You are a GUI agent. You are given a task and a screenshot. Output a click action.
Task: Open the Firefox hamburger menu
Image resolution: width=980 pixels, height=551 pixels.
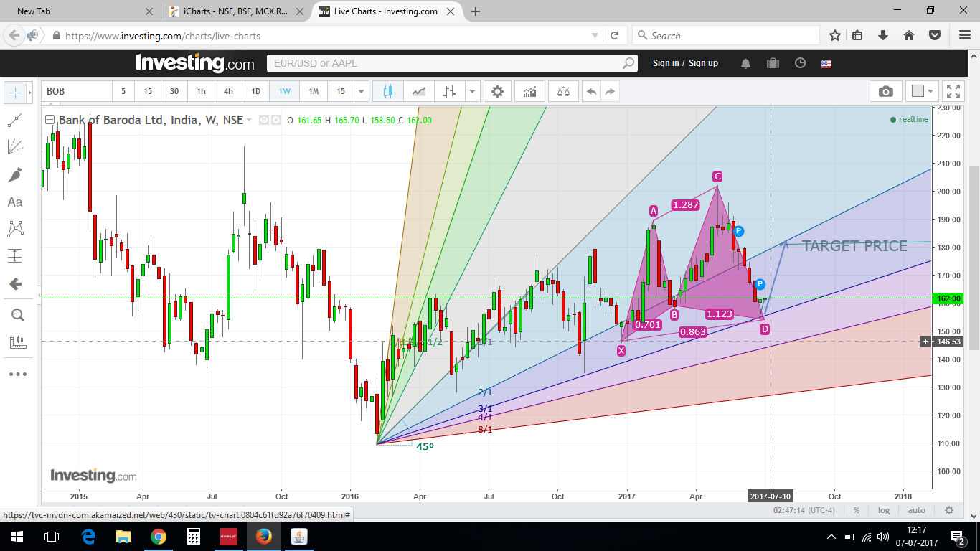click(964, 35)
